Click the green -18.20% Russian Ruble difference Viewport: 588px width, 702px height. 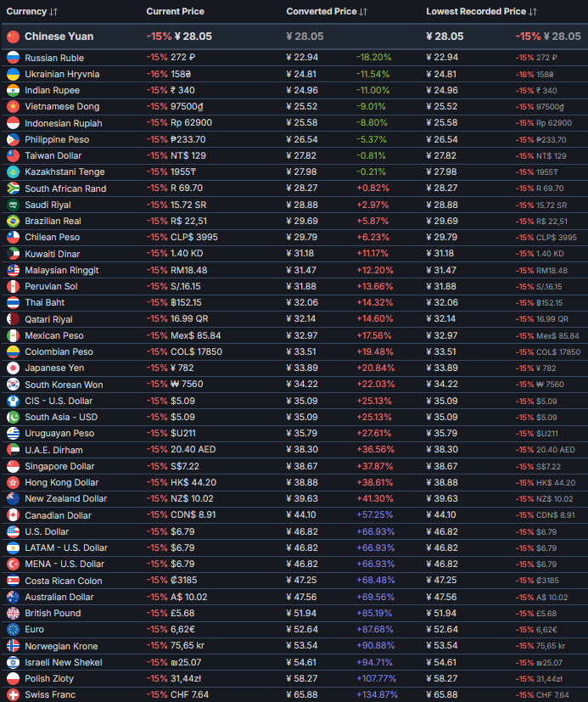[x=373, y=58]
